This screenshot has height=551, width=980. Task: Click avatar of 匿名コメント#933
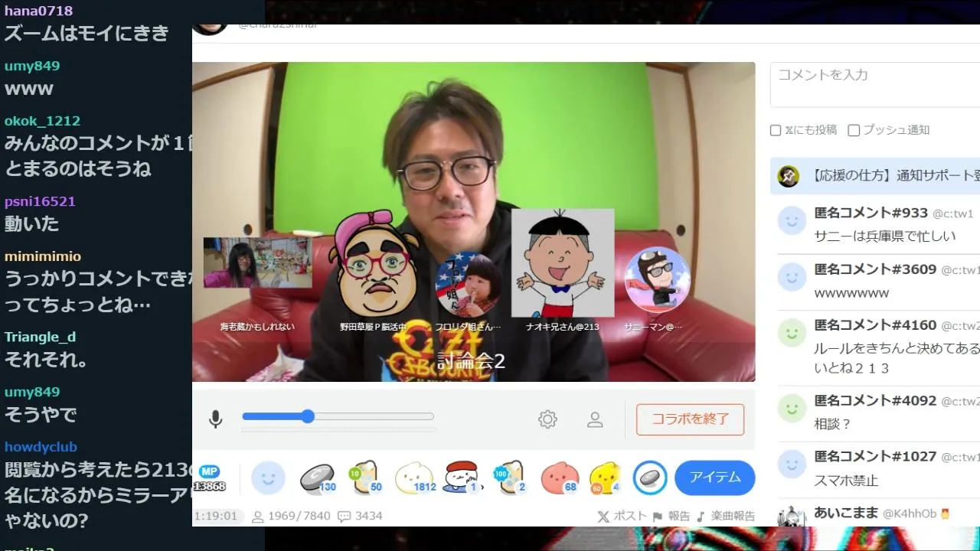pos(792,221)
